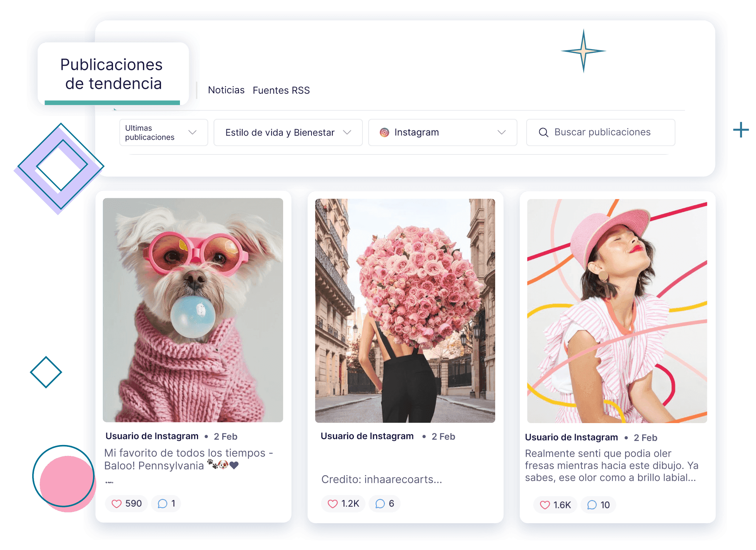Open the Estilo de vida y Bienestar dropdown
This screenshot has width=756, height=550.
pos(347,132)
